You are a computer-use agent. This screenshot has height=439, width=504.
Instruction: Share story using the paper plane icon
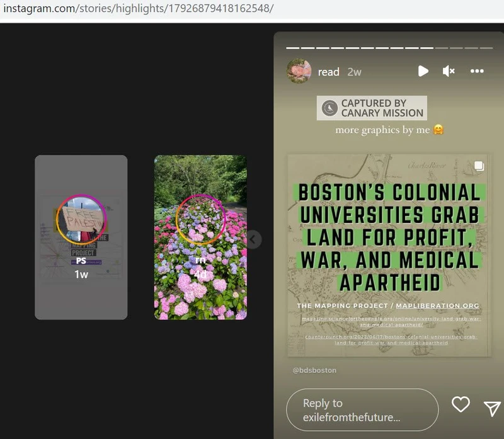pos(492,408)
